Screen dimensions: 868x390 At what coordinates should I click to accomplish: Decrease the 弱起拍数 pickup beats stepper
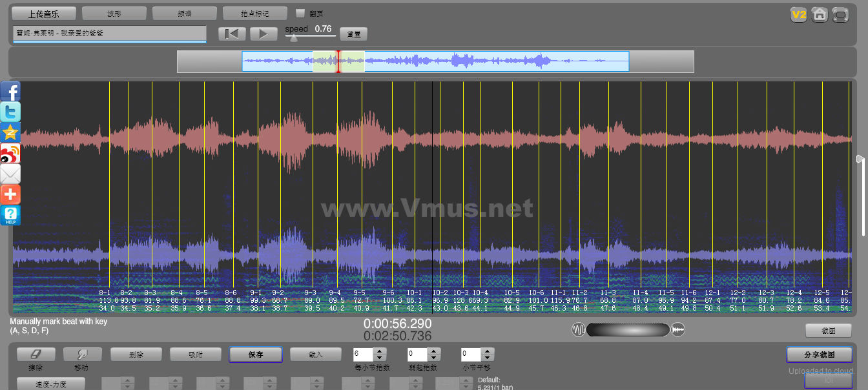434,358
